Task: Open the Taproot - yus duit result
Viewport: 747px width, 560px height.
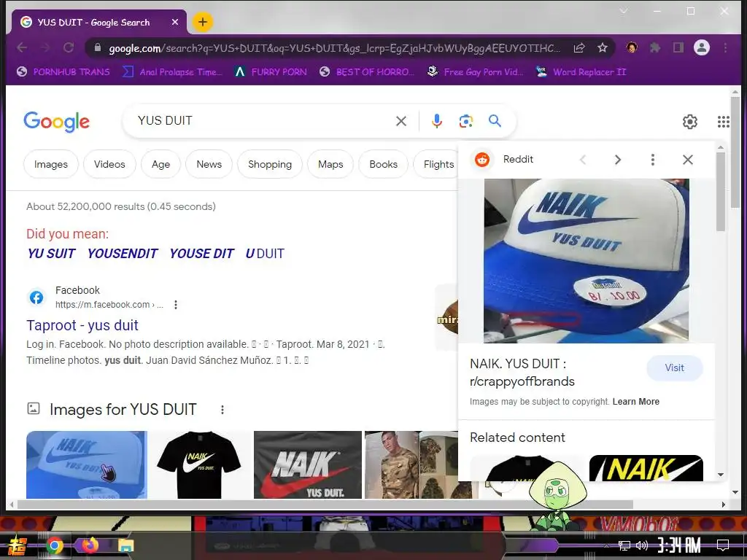Action: tap(82, 325)
